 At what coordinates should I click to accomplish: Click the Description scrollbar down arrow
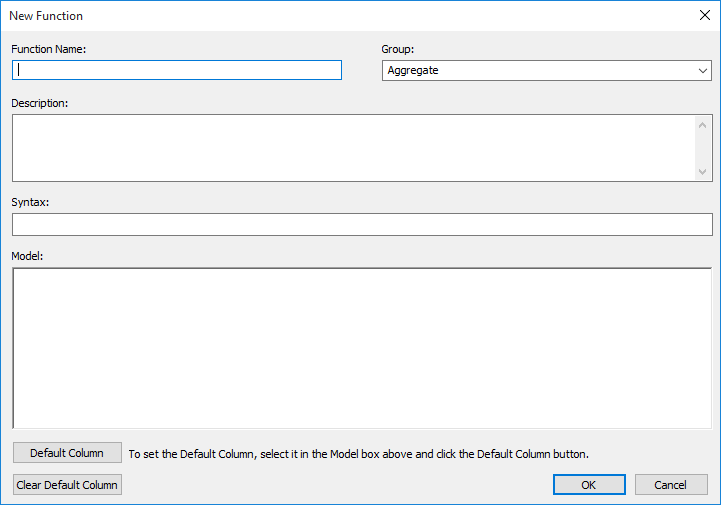[702, 172]
